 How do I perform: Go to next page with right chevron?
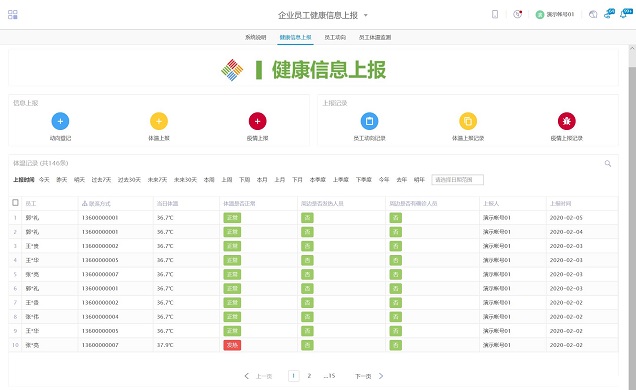coord(381,376)
